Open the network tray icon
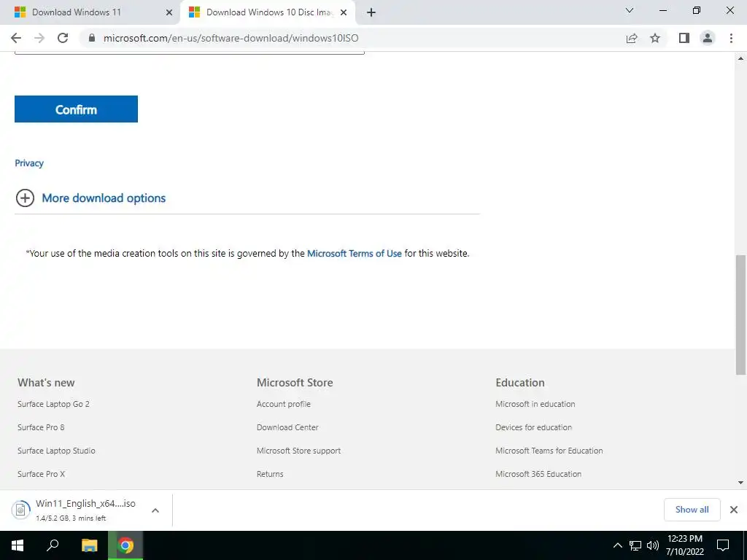The image size is (747, 560). click(635, 545)
